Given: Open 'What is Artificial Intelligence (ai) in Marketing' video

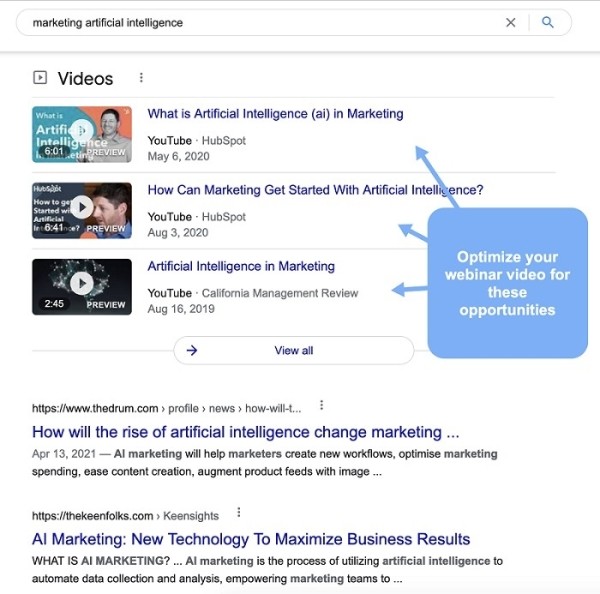Looking at the screenshot, I should 275,114.
